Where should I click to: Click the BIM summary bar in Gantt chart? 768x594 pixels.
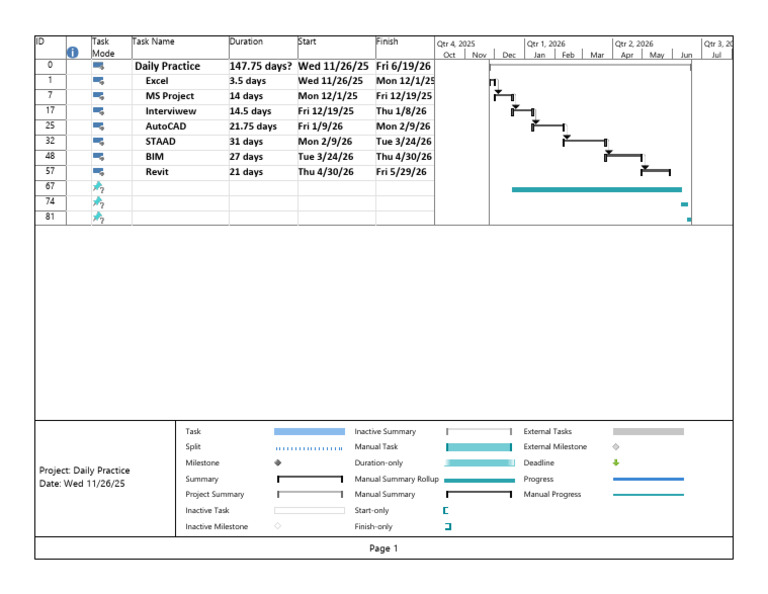(x=624, y=156)
